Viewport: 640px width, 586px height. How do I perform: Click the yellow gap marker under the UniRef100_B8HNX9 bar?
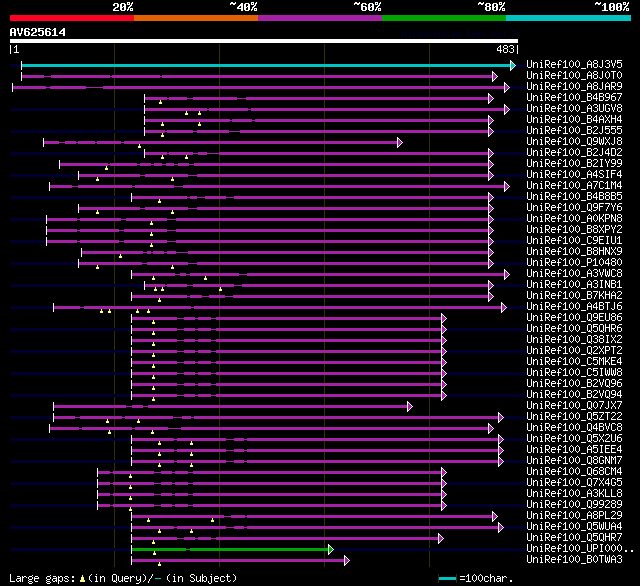[120, 256]
